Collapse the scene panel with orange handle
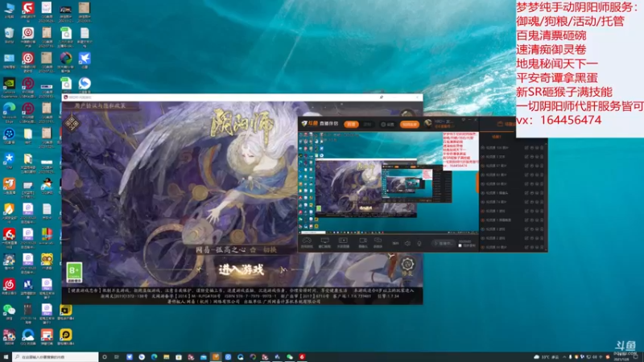 tap(477, 184)
